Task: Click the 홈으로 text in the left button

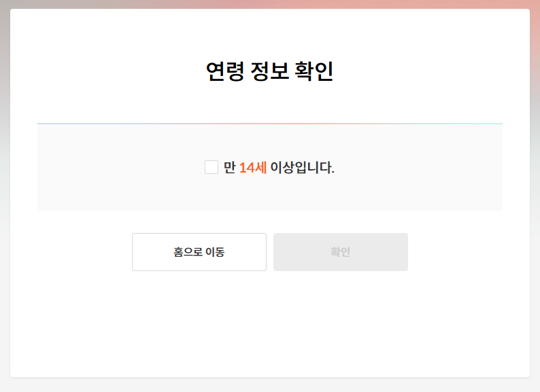Action: click(188, 252)
